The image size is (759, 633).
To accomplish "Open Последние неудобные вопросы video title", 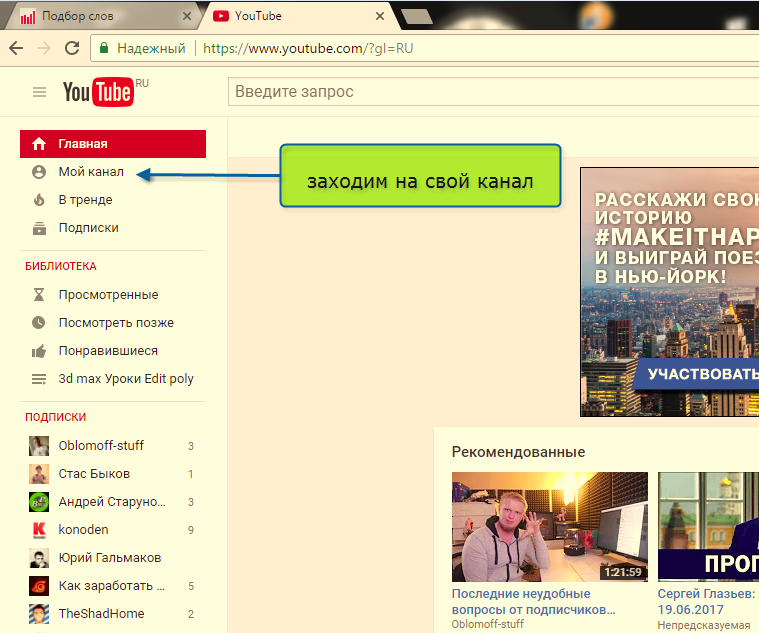I will [533, 602].
